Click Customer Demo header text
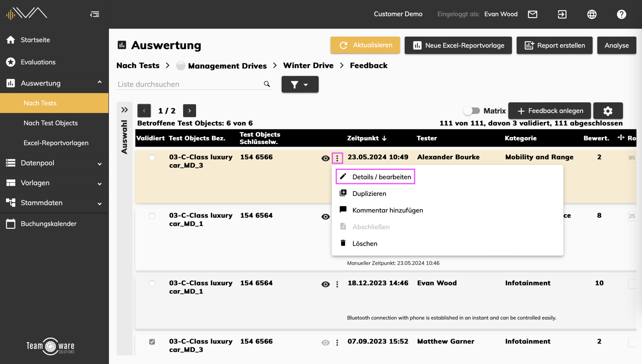 [398, 14]
